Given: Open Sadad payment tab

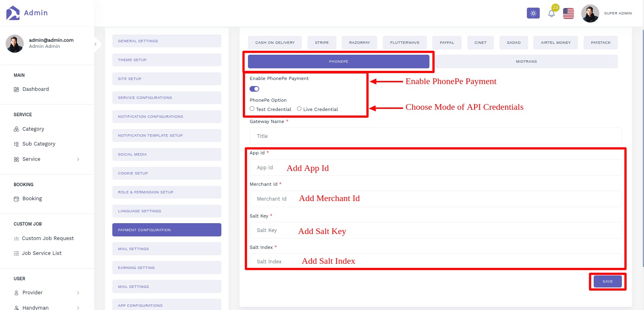Looking at the screenshot, I should pos(514,43).
